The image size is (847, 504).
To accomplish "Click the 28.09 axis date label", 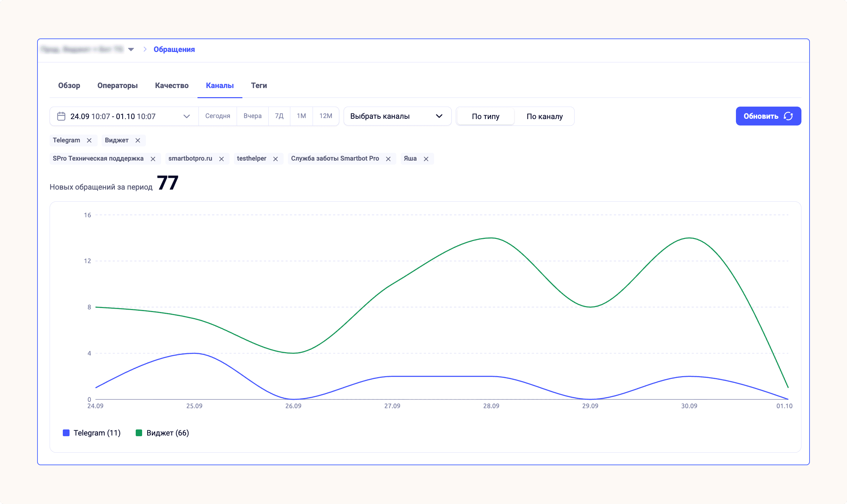I will coord(491,406).
